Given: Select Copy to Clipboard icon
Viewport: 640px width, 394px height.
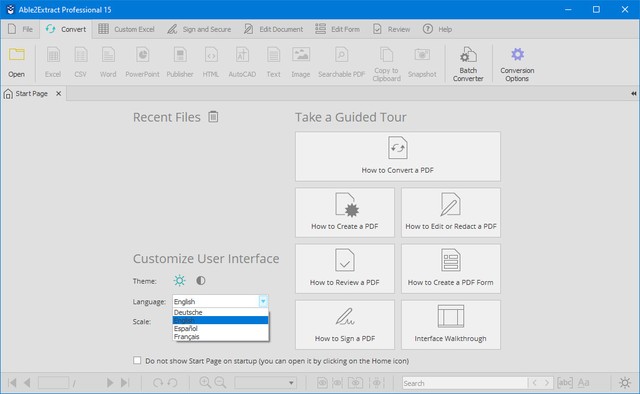Looking at the screenshot, I should point(387,55).
